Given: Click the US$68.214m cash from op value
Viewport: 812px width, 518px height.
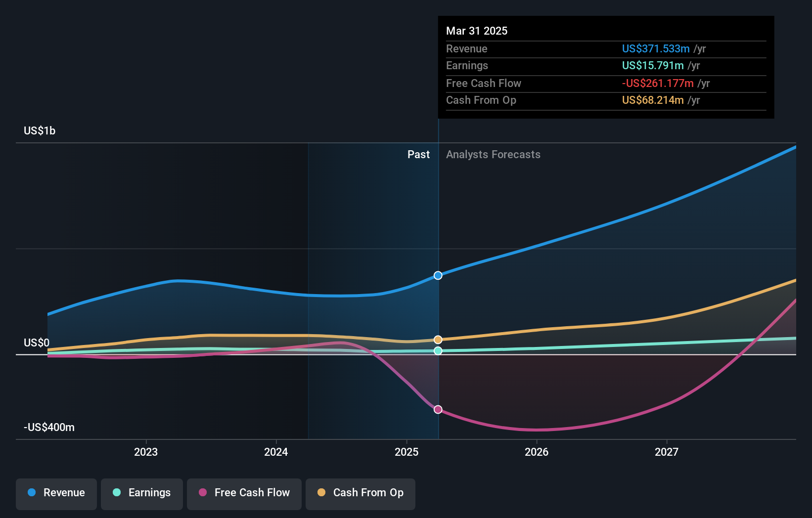Looking at the screenshot, I should click(x=653, y=100).
